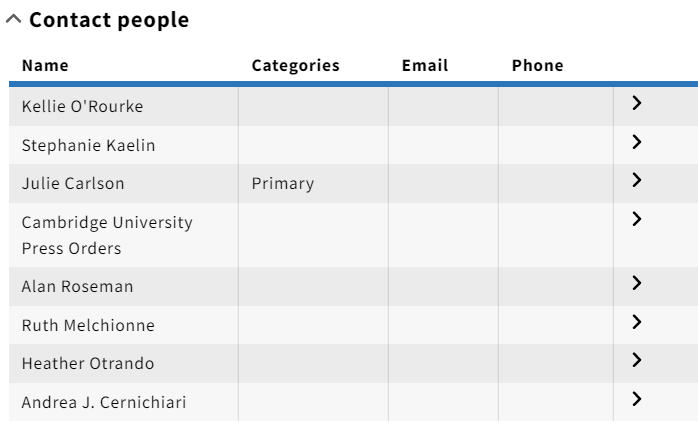Click the Phone column header
This screenshot has width=698, height=426.
538,65
